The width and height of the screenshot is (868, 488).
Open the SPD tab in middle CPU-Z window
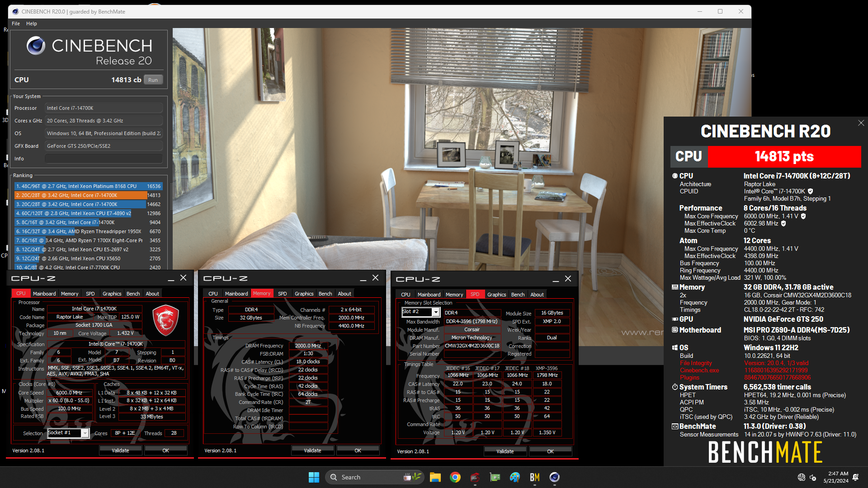click(x=282, y=294)
